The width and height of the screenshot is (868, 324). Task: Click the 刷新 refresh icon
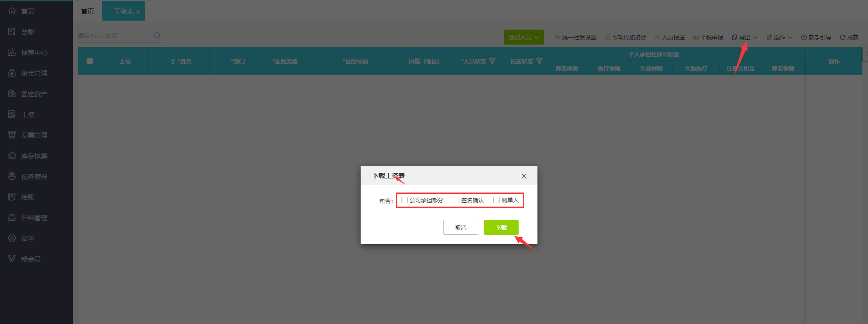point(843,37)
